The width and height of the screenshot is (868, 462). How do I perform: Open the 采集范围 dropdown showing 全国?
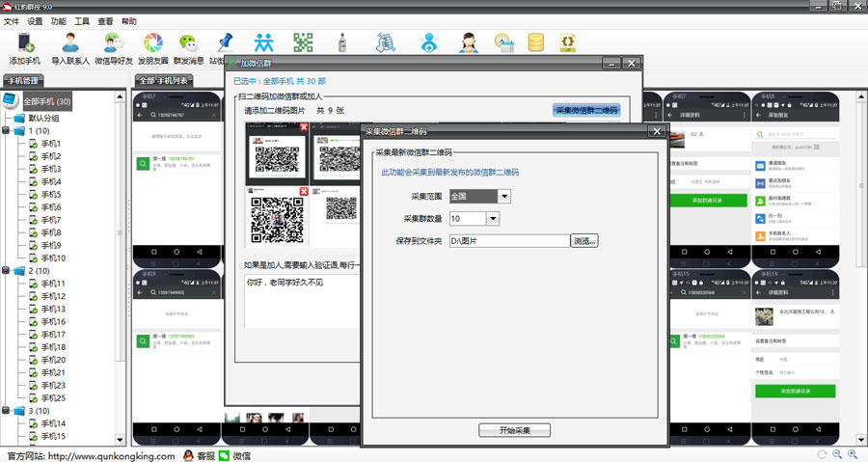point(503,196)
